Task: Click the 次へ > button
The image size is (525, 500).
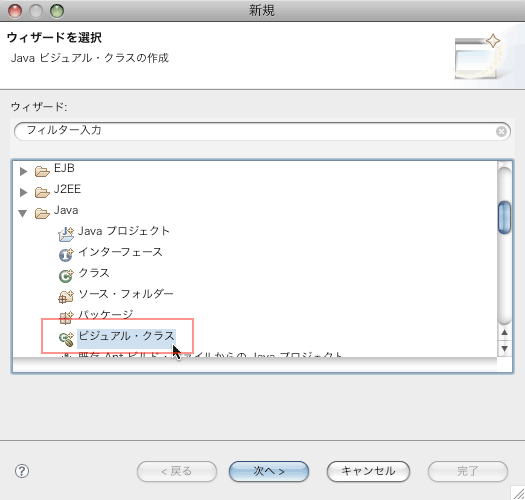Action: (269, 471)
